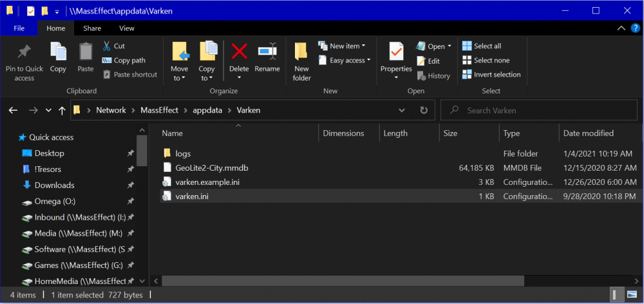Open the Copy to menu

click(x=207, y=62)
